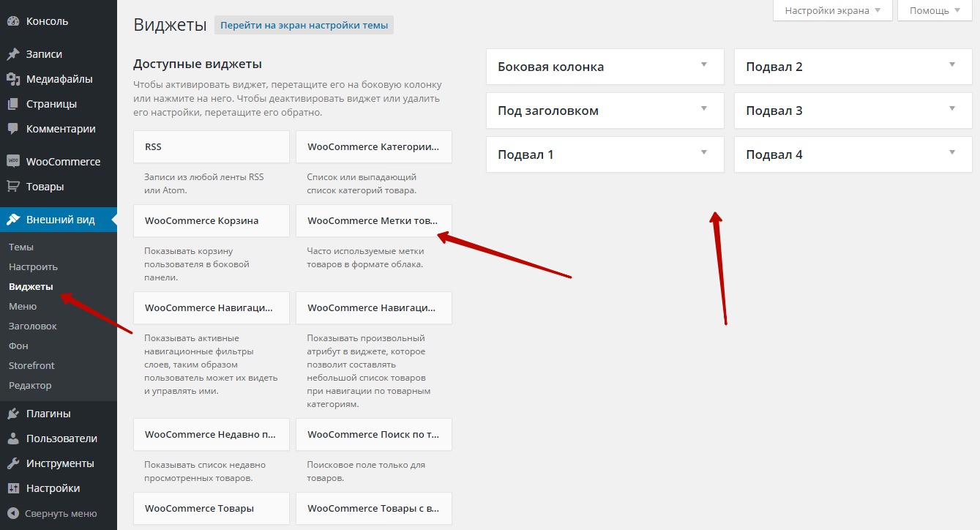Click the WooCommerce logo icon

pyautogui.click(x=13, y=162)
